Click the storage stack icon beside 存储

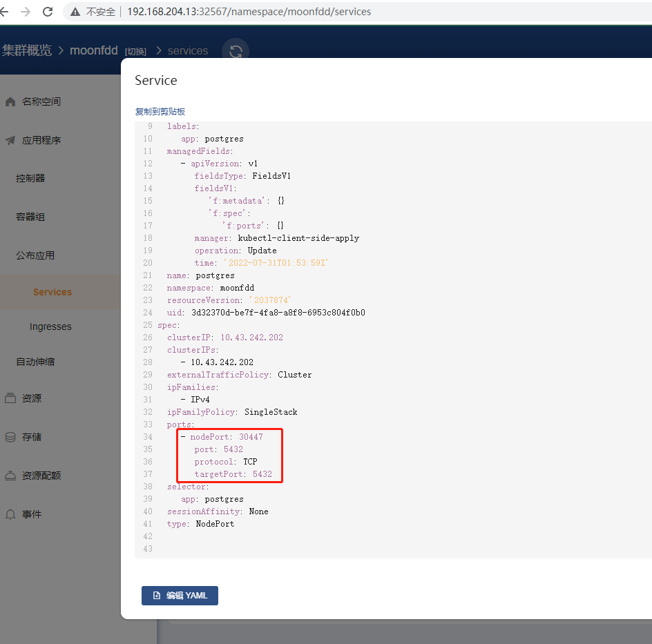10,436
